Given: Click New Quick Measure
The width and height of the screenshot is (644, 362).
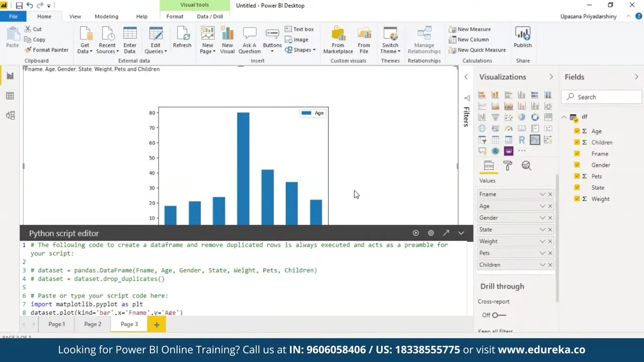Looking at the screenshot, I should [x=477, y=50].
